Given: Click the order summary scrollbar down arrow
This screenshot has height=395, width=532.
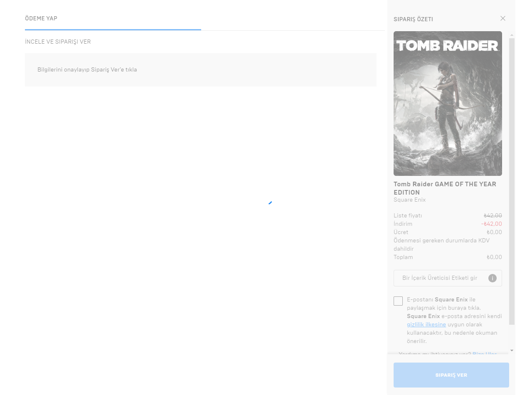Looking at the screenshot, I should (x=512, y=351).
